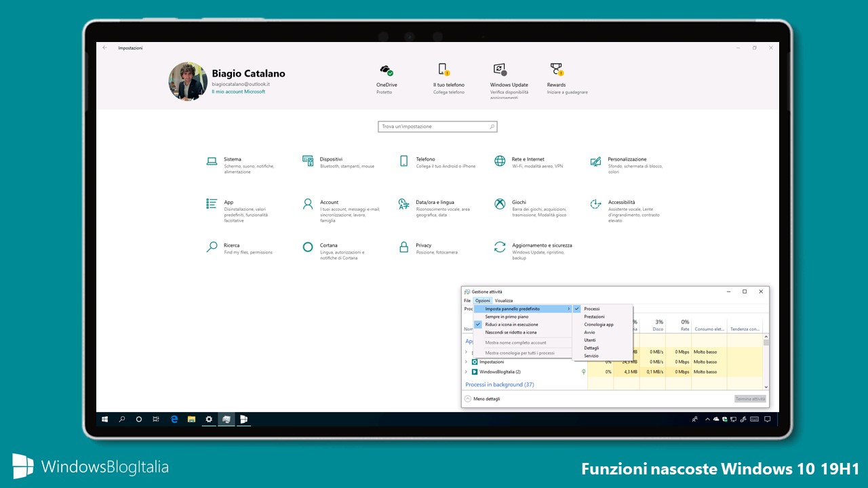Image resolution: width=868 pixels, height=488 pixels.
Task: Toggle Nascondi se ridotto a icona
Action: pos(523,332)
